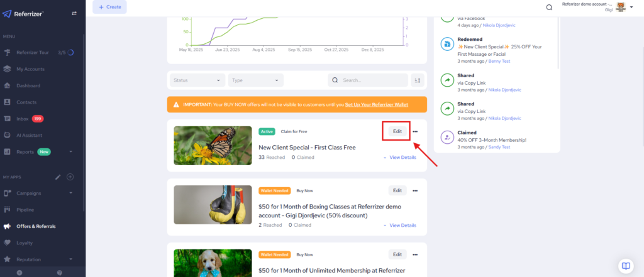This screenshot has height=277, width=644.
Task: Expand View Details for New Client Special
Action: click(x=399, y=158)
